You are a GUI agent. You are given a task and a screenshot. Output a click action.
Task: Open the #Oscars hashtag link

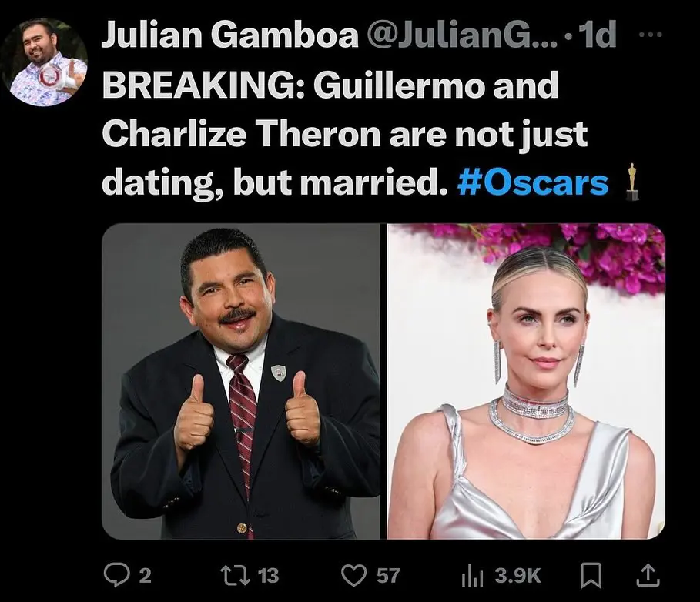coord(533,182)
